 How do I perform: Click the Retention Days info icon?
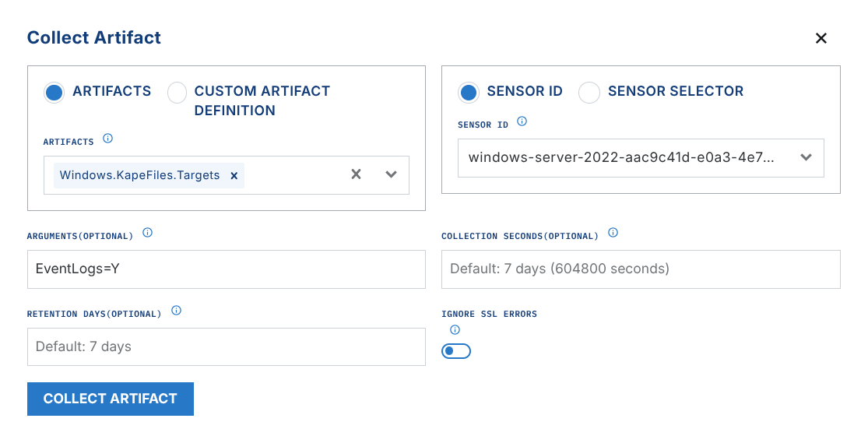[176, 311]
